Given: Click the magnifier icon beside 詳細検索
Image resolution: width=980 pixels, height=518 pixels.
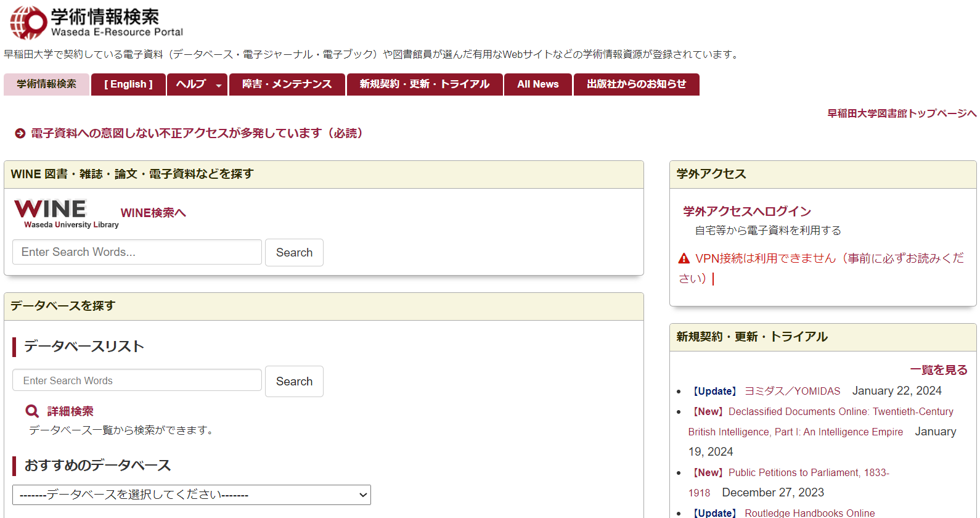Looking at the screenshot, I should click(32, 411).
